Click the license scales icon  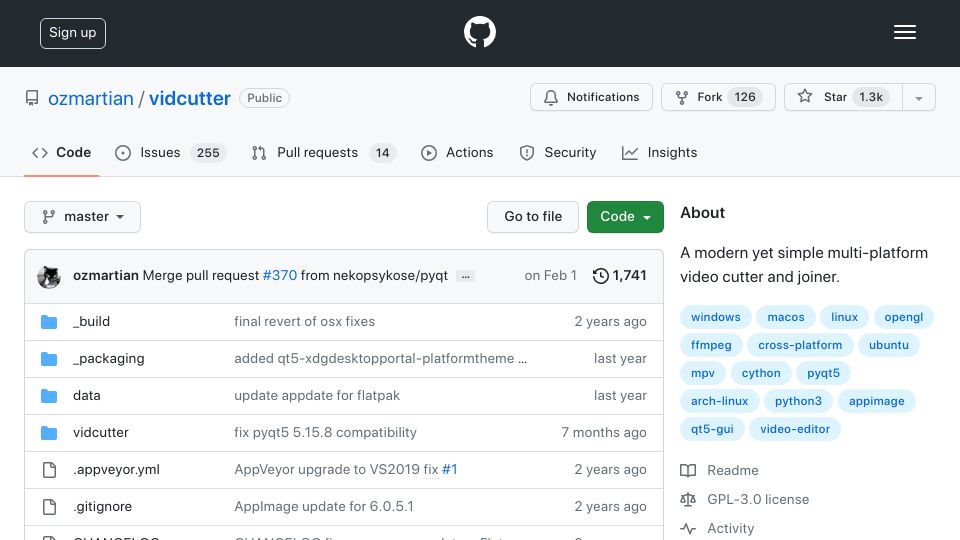click(x=688, y=500)
